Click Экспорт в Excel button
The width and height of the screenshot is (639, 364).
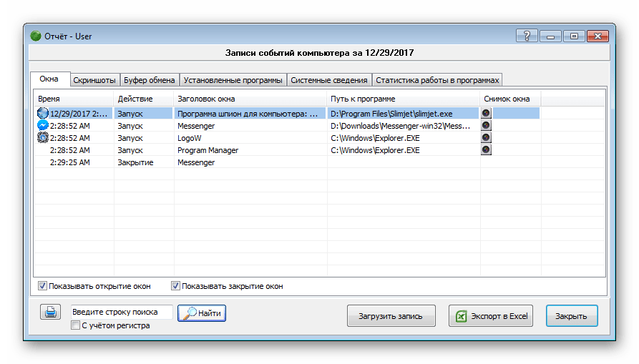490,316
